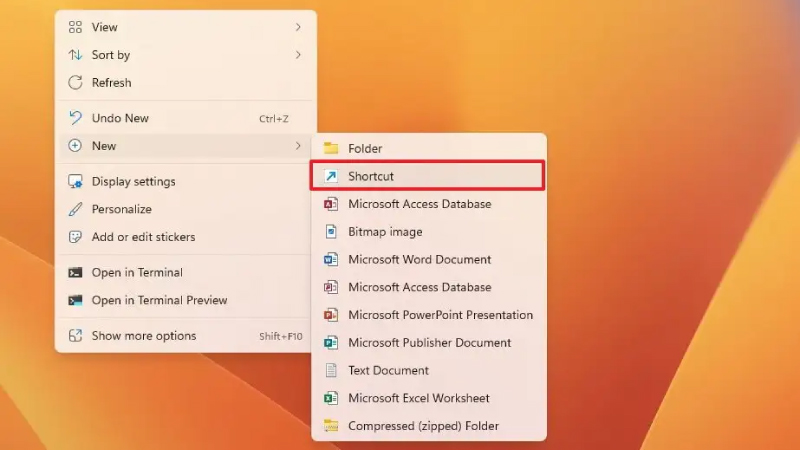Click the Microsoft Excel Worksheet icon

coord(331,398)
